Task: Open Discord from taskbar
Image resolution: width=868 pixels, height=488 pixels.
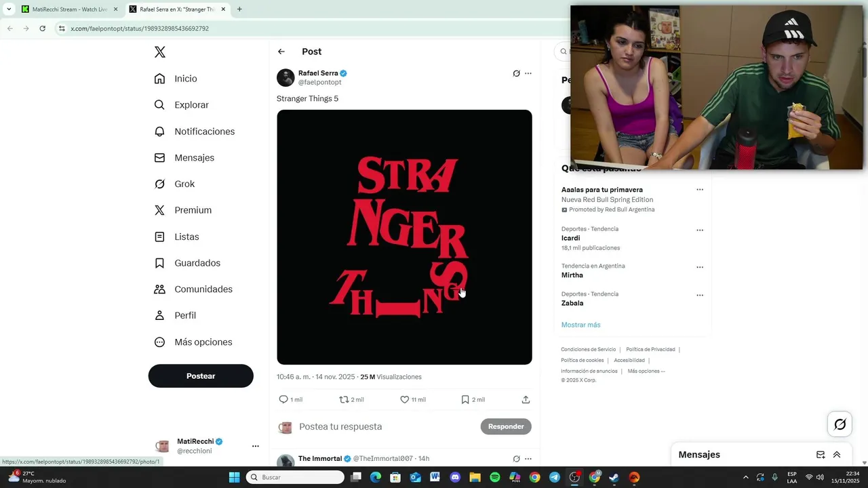Action: pyautogui.click(x=455, y=477)
